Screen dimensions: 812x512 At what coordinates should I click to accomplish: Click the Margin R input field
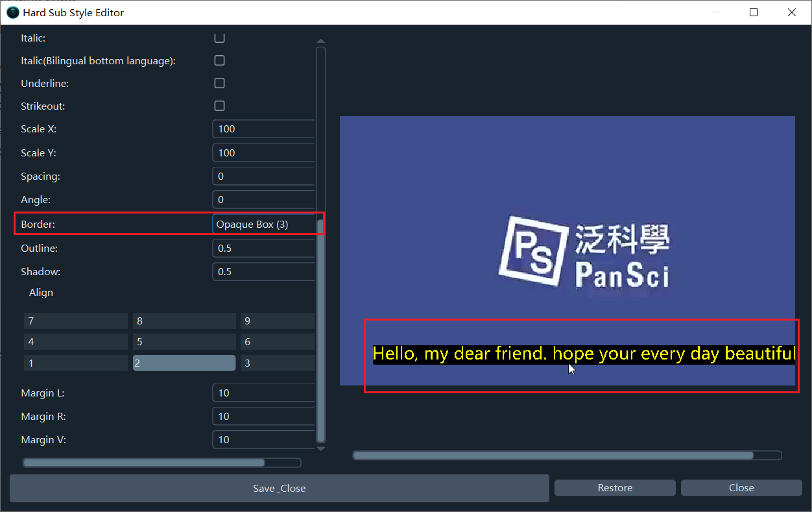point(264,417)
